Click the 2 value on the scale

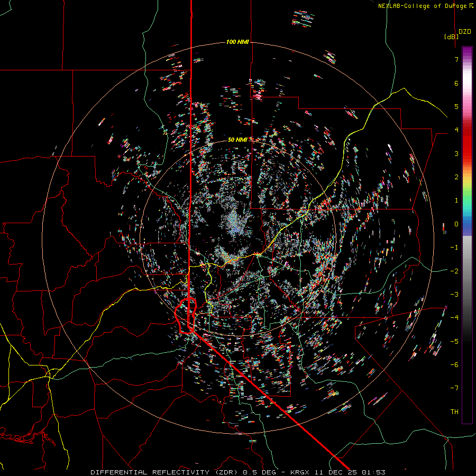tap(456, 177)
